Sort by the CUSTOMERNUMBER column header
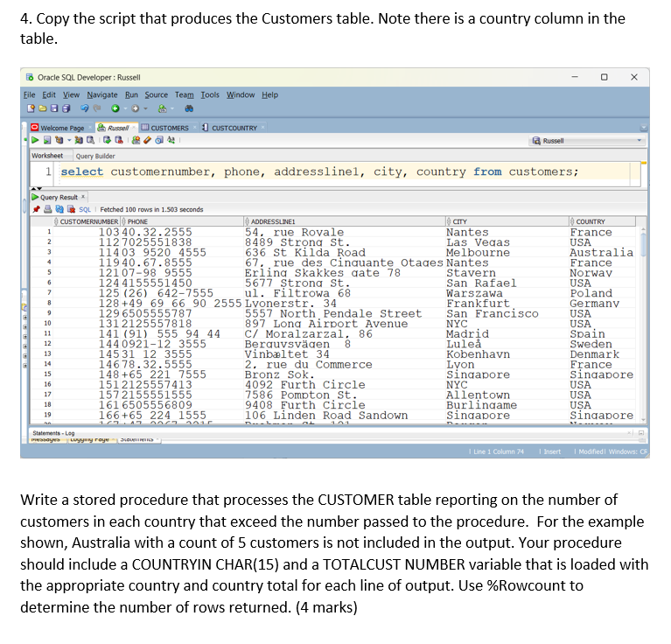 click(x=87, y=221)
